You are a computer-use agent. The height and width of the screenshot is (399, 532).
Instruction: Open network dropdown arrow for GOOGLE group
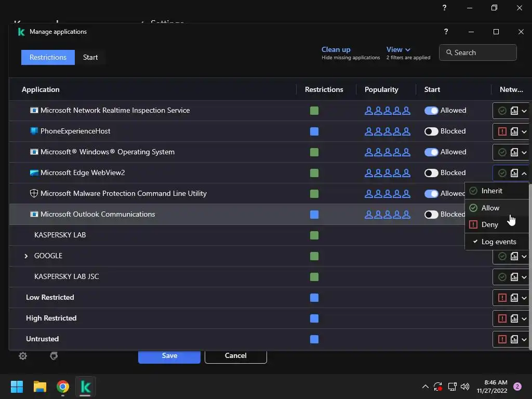[524, 257]
